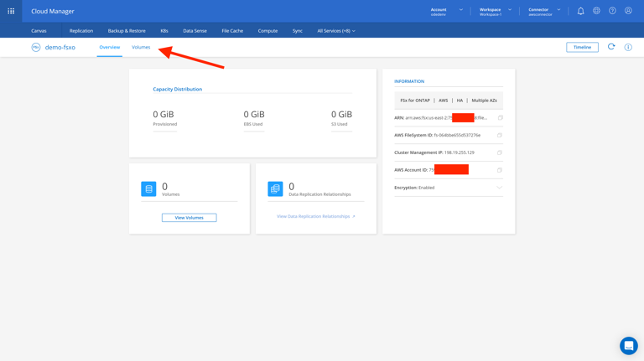Click the Cloud Manager title
This screenshot has width=644, height=361.
pos(53,11)
